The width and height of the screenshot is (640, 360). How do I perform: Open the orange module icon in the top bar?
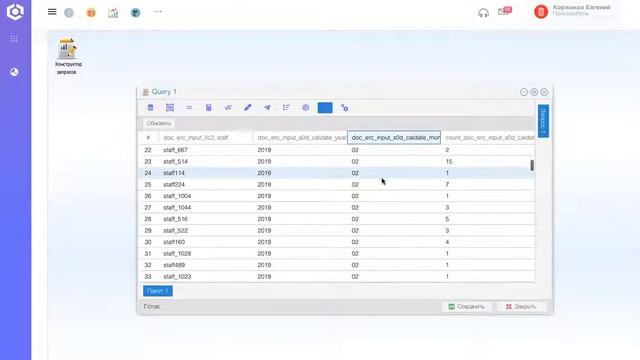tap(91, 13)
